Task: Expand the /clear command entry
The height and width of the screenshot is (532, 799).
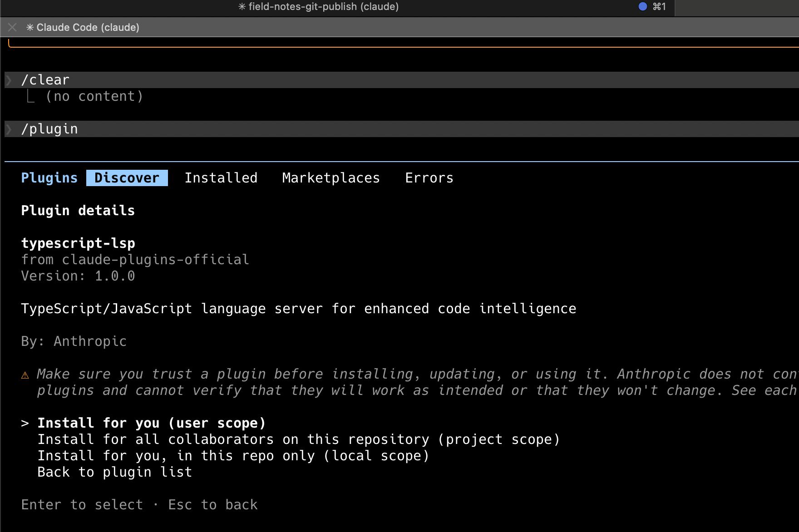Action: coord(45,79)
